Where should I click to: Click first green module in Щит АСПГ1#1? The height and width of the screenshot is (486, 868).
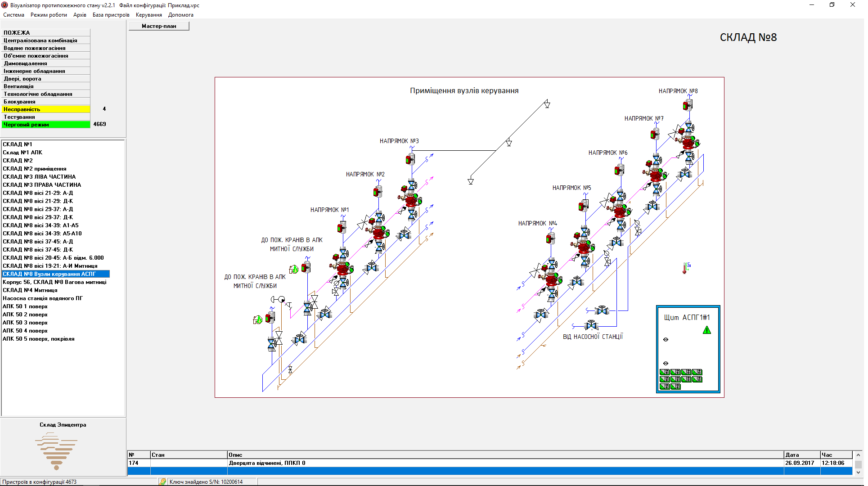click(x=664, y=372)
